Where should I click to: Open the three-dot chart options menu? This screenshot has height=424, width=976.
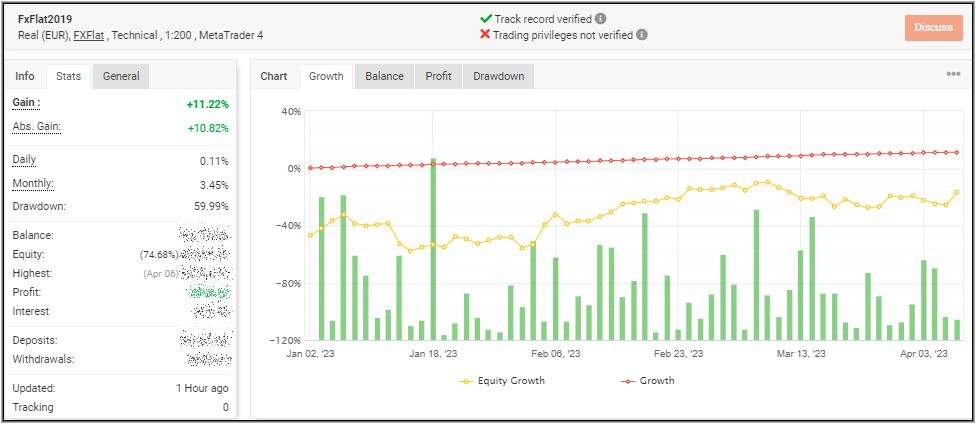[953, 74]
